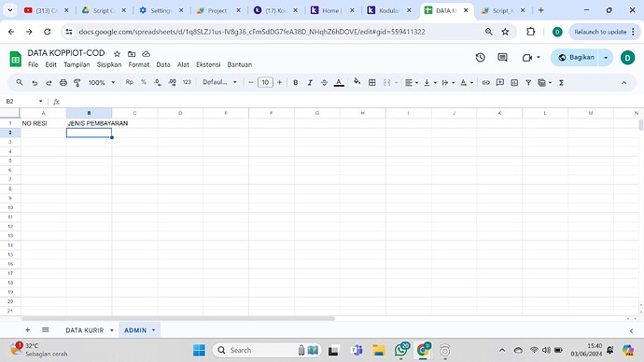Open the Format menu
Screen dimensions: 644x362
click(138, 64)
